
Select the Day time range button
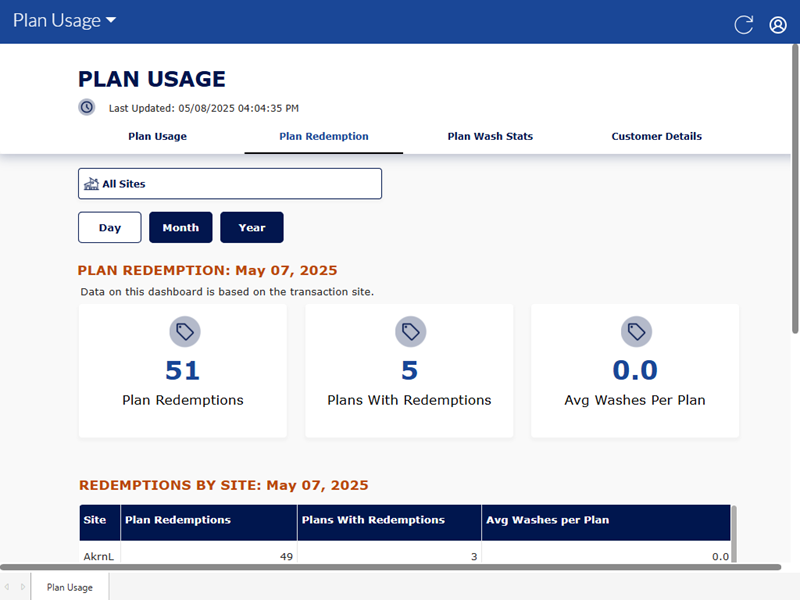pyautogui.click(x=110, y=228)
